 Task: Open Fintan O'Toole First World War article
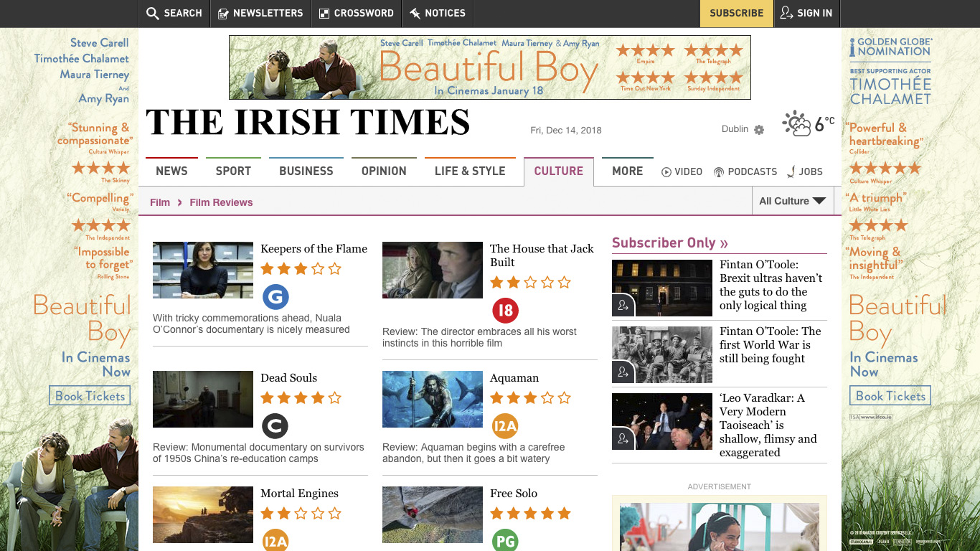click(x=770, y=345)
